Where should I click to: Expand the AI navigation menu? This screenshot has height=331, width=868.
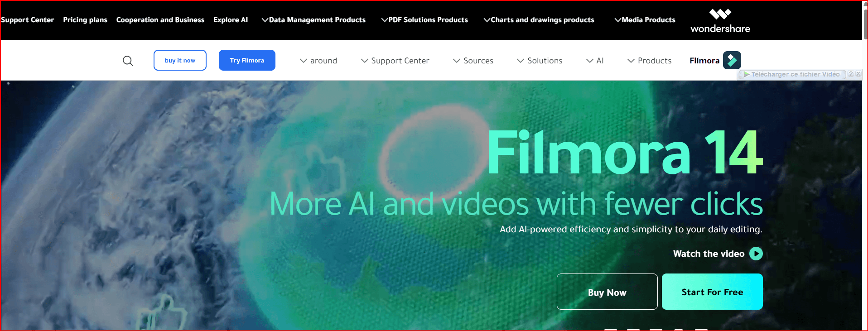[x=594, y=61]
